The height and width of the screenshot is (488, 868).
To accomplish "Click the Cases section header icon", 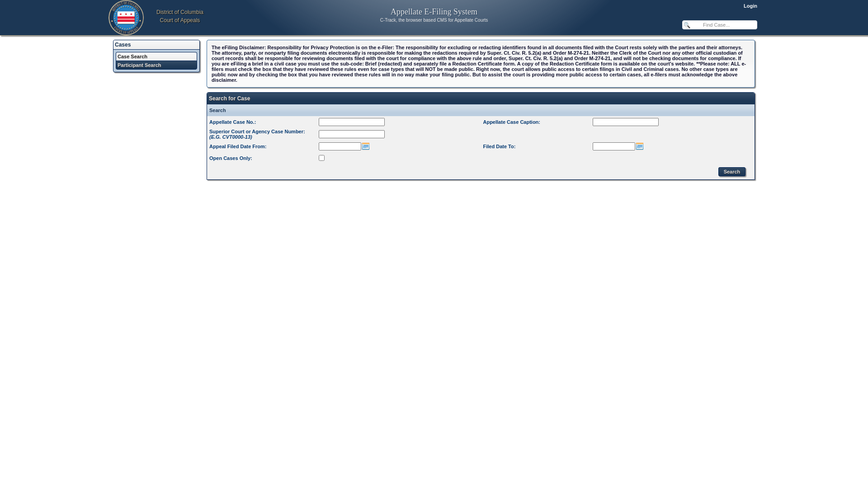I will point(123,45).
